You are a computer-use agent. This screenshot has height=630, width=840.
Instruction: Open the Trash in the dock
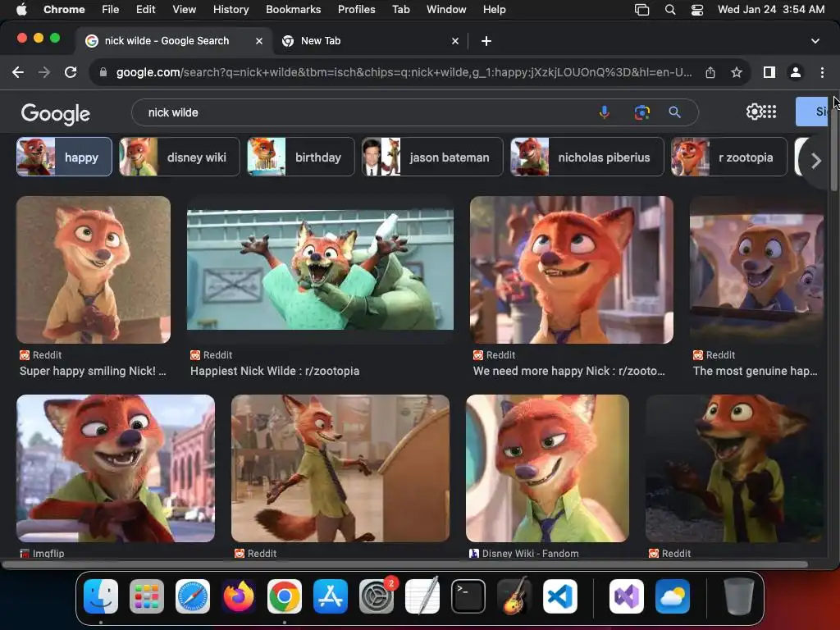(739, 596)
